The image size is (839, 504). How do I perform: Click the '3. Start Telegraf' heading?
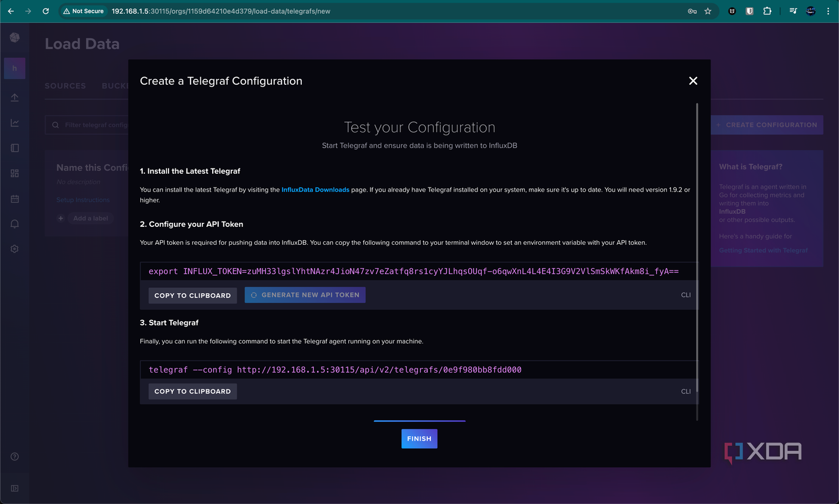coord(169,323)
